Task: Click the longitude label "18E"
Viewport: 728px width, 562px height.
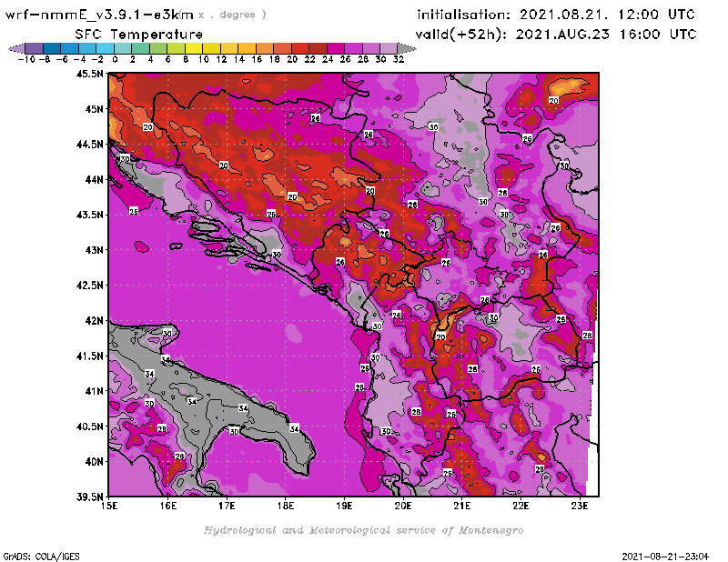Action: click(x=286, y=506)
